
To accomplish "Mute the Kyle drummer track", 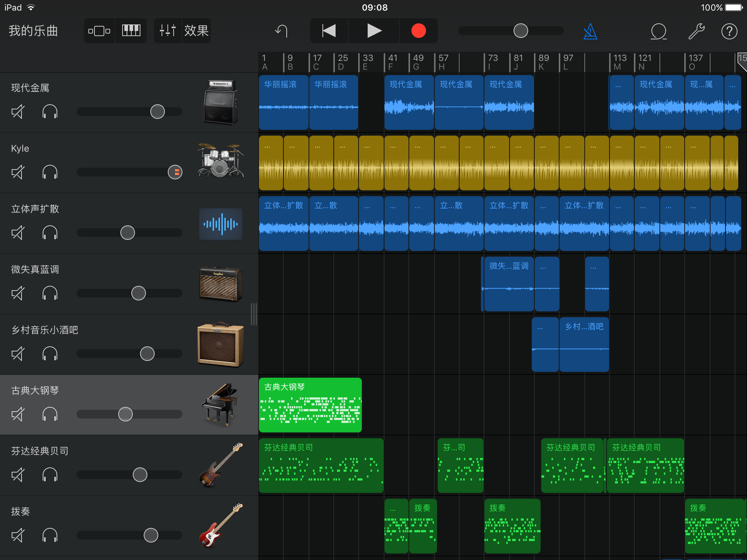I will pyautogui.click(x=18, y=172).
